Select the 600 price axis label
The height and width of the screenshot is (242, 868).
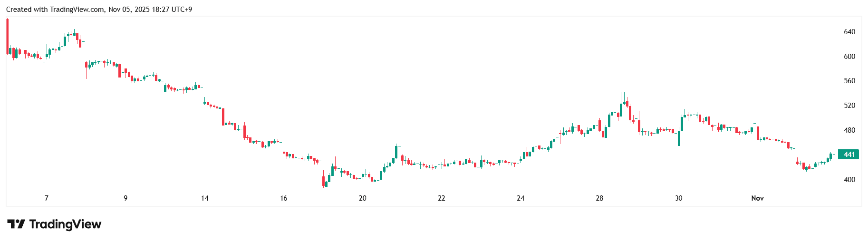click(849, 57)
